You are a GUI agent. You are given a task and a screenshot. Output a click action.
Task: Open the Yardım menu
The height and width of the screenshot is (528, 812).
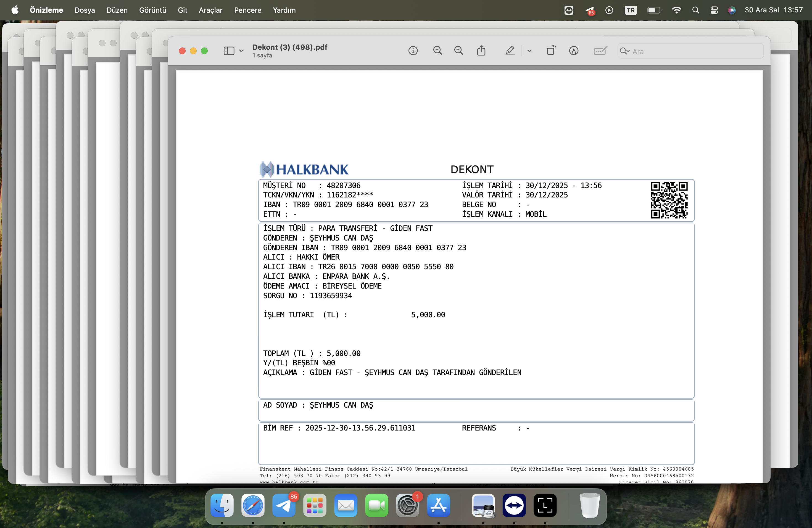pos(284,10)
